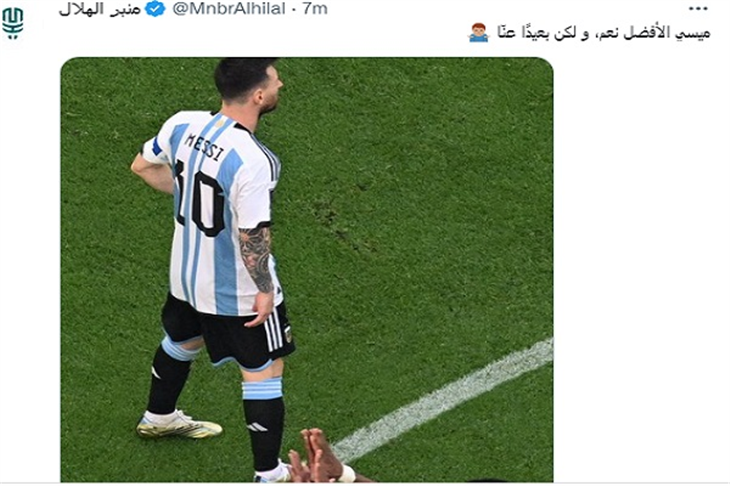Click Messi's head in the photo
Image resolution: width=730 pixels, height=486 pixels.
pos(249,85)
